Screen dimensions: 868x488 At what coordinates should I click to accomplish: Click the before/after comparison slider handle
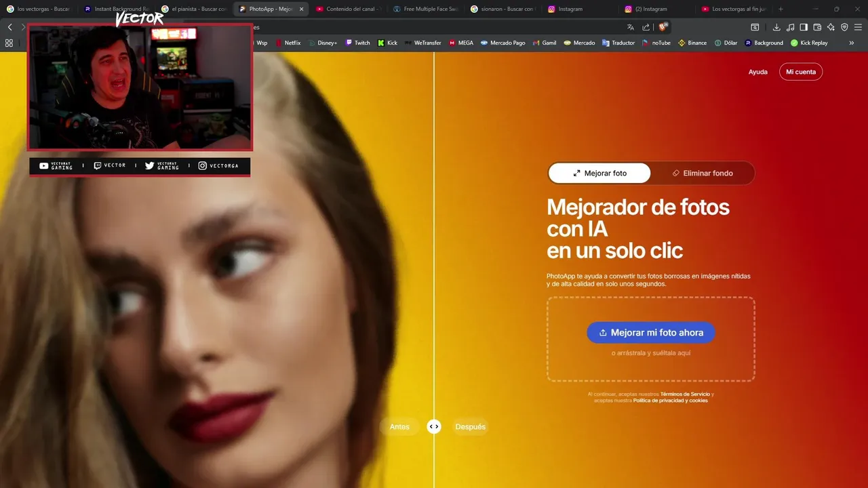pyautogui.click(x=434, y=426)
